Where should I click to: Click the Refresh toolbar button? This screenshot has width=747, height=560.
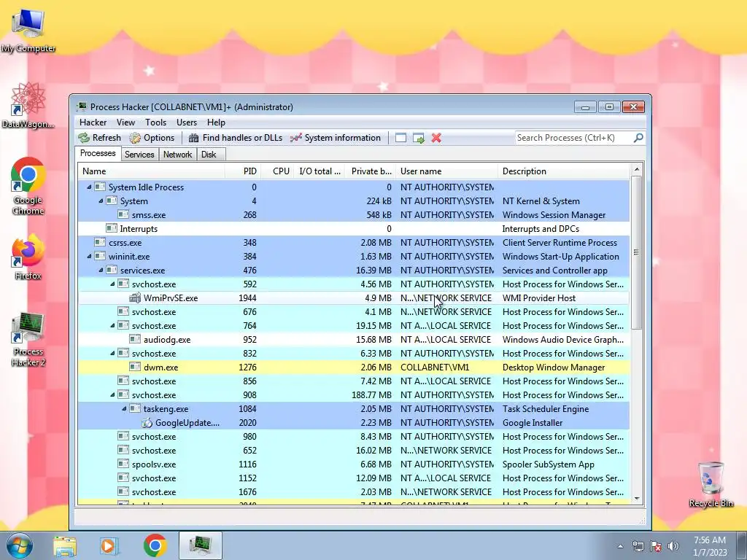(100, 138)
